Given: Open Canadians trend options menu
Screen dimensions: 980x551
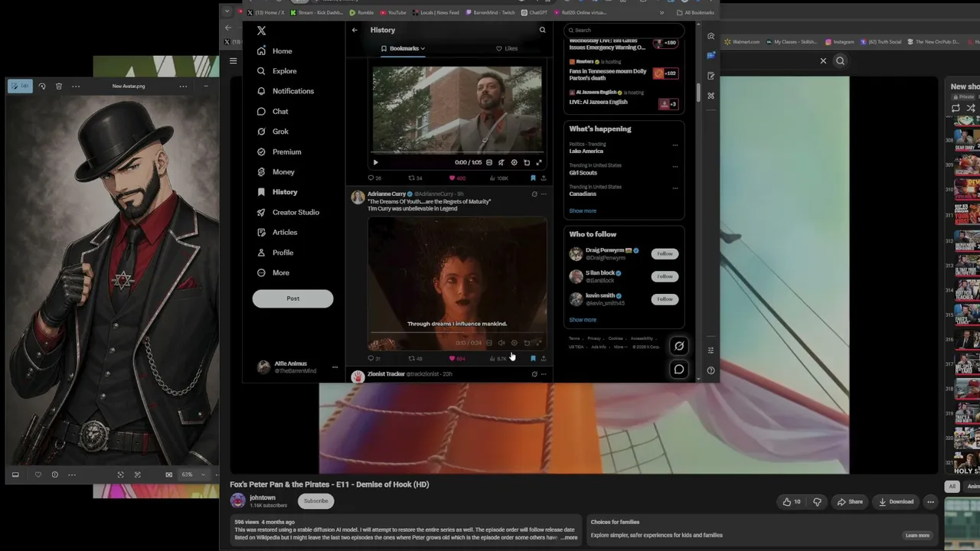Looking at the screenshot, I should [x=675, y=187].
